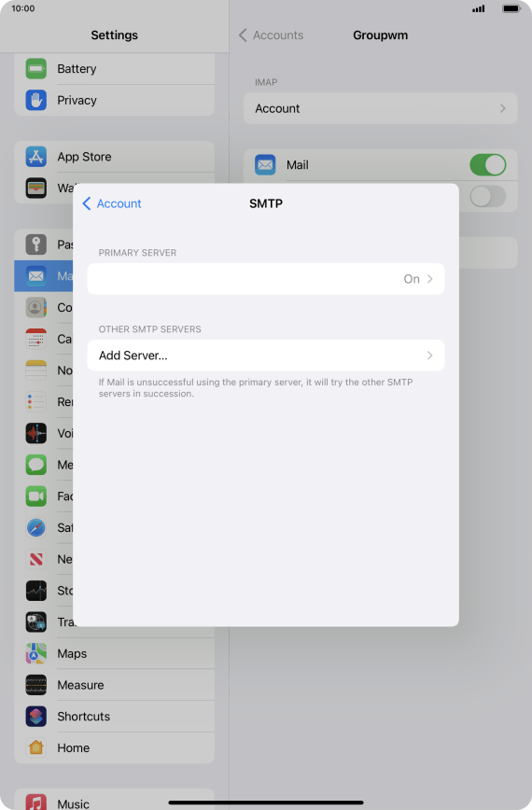Tap the Privacy hand icon

36,100
